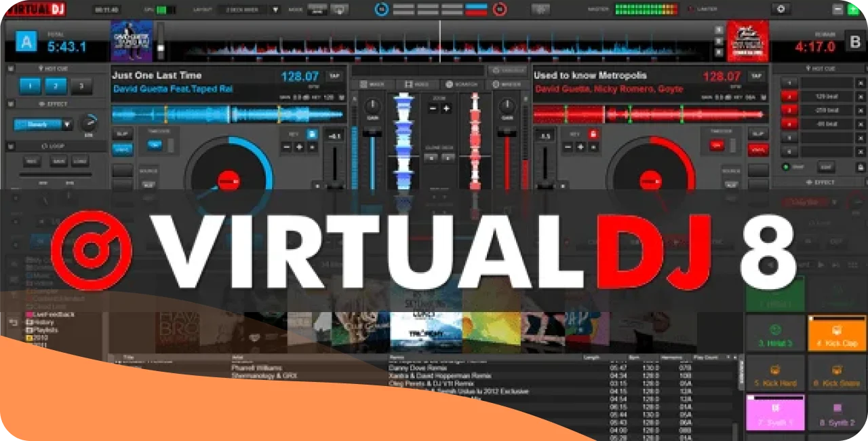The height and width of the screenshot is (441, 868).
Task: Switch to the MASTER tab
Action: tap(507, 84)
